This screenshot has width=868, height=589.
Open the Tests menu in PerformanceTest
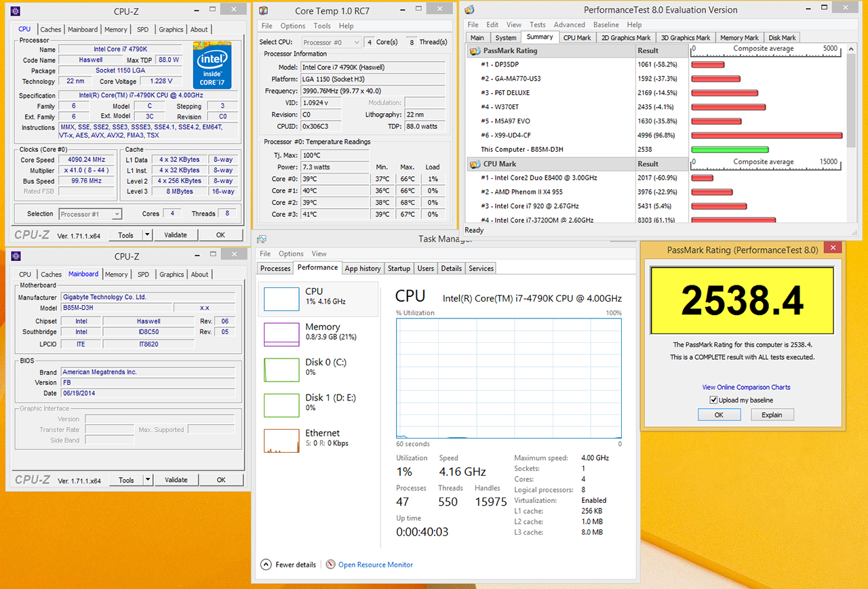click(537, 24)
